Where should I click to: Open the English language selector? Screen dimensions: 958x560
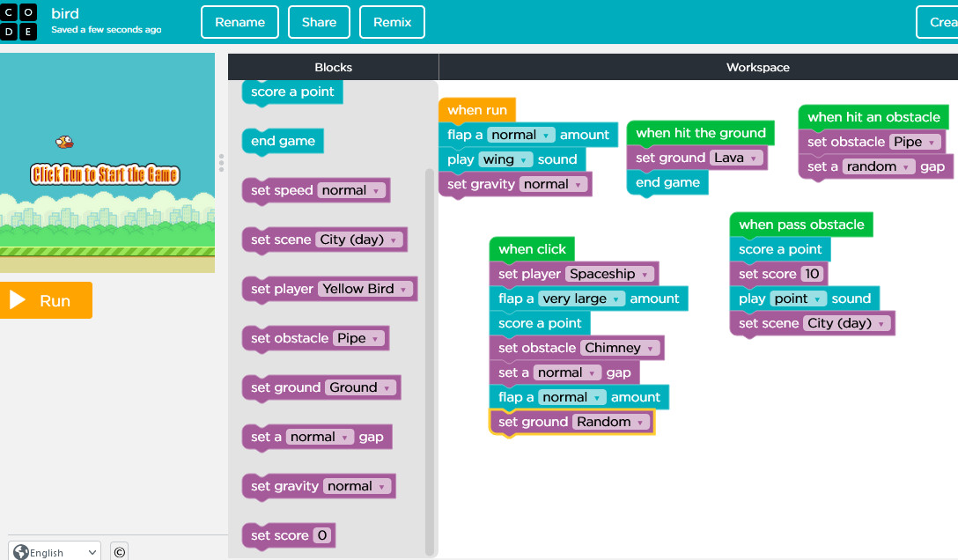55,551
